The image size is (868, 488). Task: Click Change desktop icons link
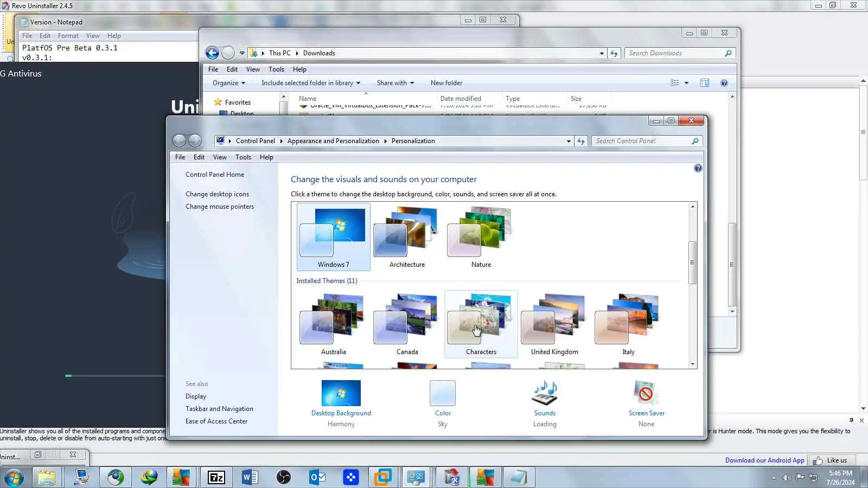point(217,194)
